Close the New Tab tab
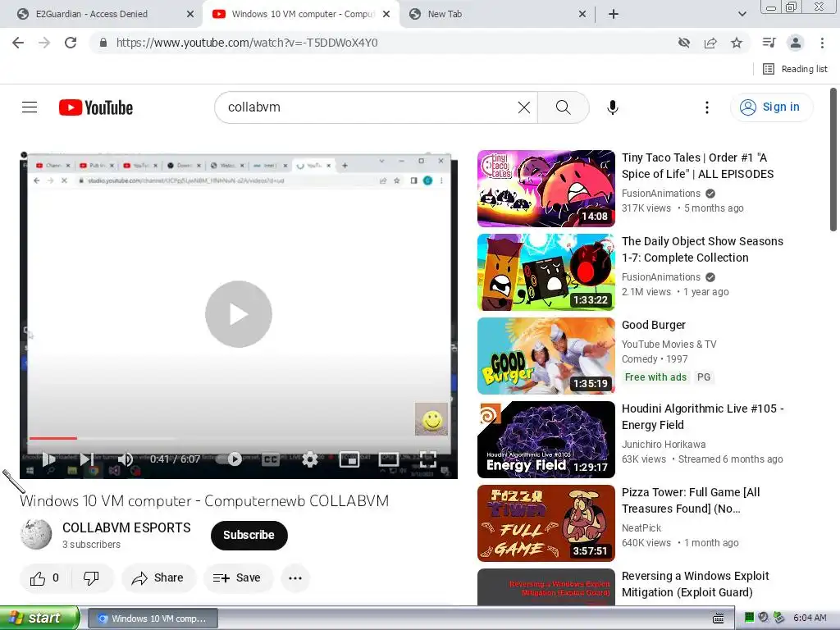 pos(582,15)
